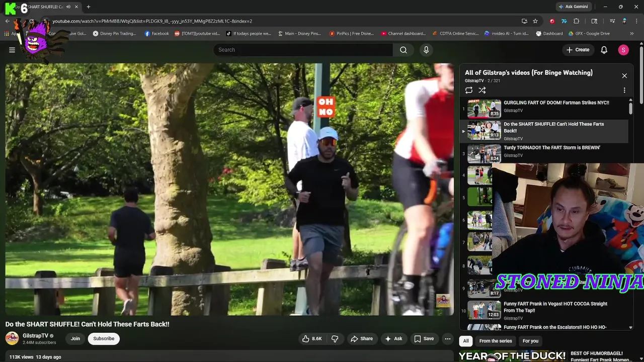The image size is (644, 362).
Task: Click the browser address bar URL
Action: pyautogui.click(x=152, y=21)
